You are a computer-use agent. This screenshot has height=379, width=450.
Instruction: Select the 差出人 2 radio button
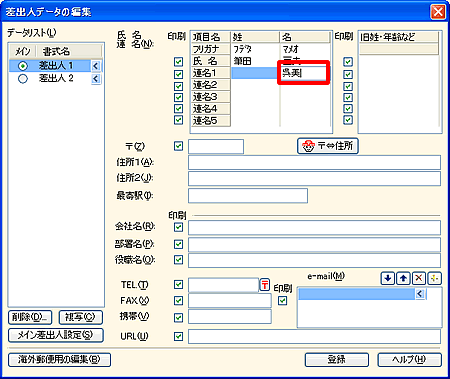23,79
